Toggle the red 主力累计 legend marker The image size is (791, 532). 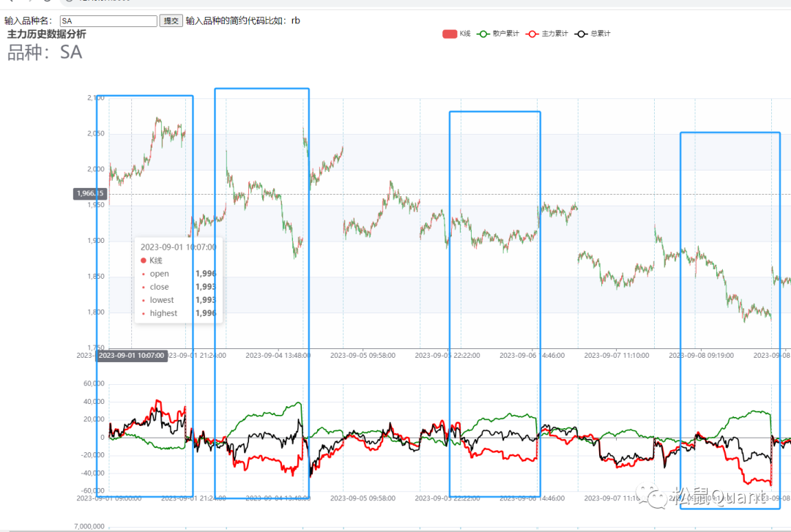[533, 34]
